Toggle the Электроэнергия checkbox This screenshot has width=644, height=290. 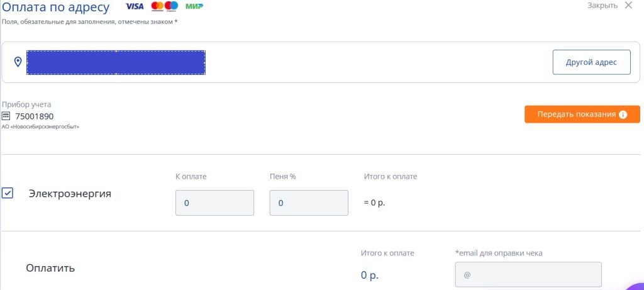8,193
